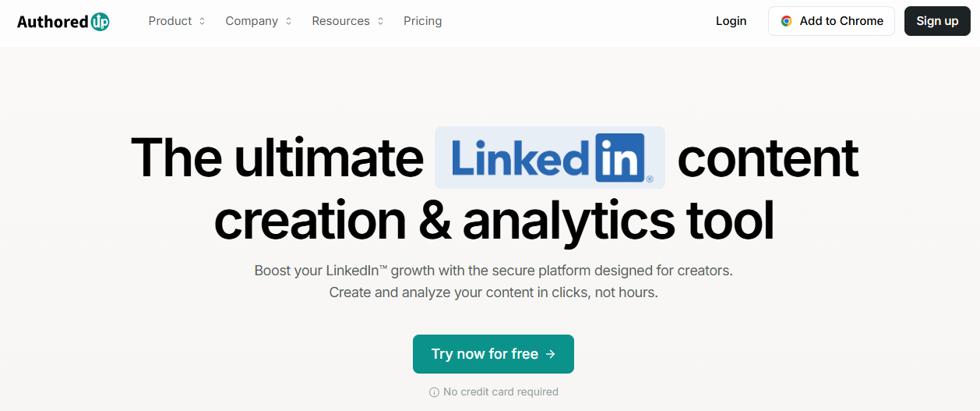Go to the Pricing page

[423, 21]
